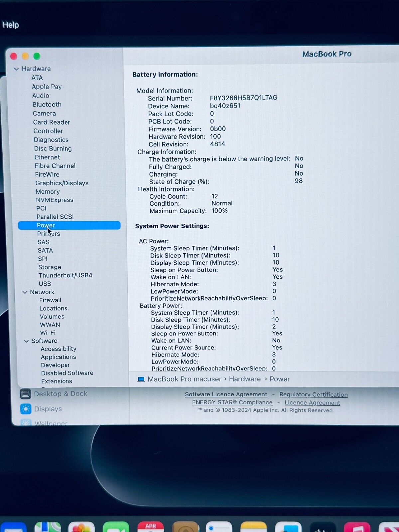Select Ethernet in the sidebar
Viewport: 399px width, 532px height.
[47, 157]
